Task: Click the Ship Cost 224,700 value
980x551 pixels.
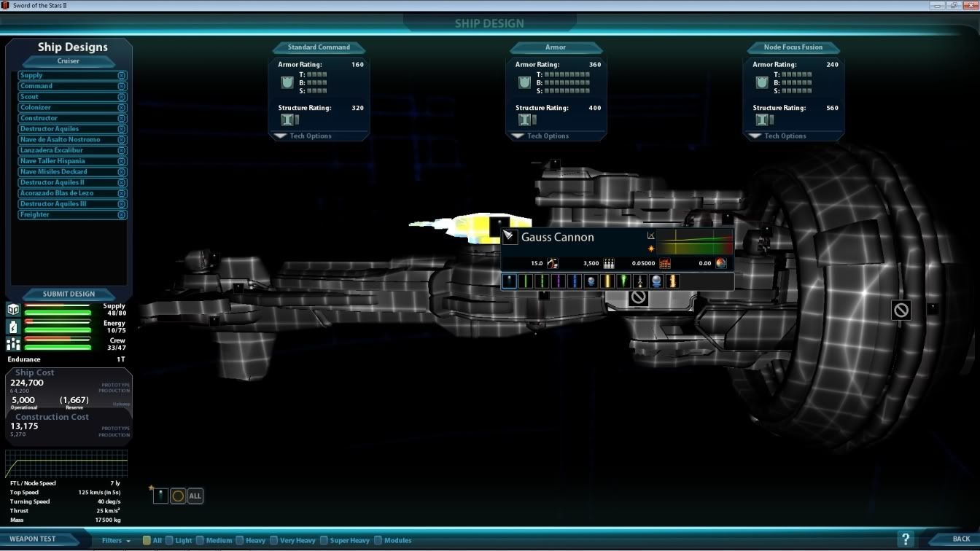Action: point(27,383)
